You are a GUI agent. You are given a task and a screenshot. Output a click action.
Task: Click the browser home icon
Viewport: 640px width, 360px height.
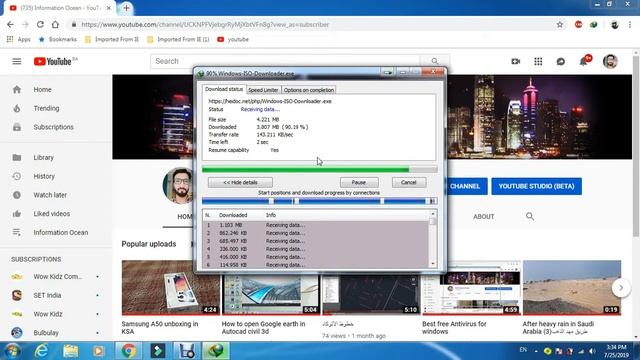[55, 24]
